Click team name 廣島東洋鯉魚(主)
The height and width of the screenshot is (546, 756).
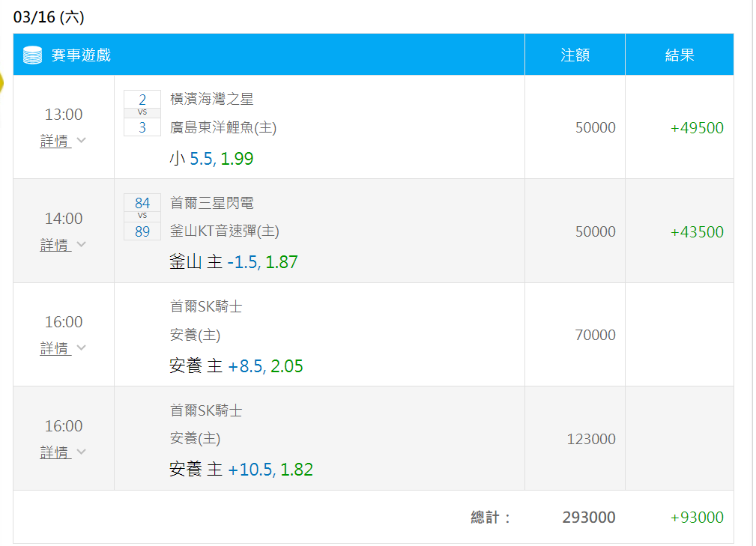coord(223,127)
